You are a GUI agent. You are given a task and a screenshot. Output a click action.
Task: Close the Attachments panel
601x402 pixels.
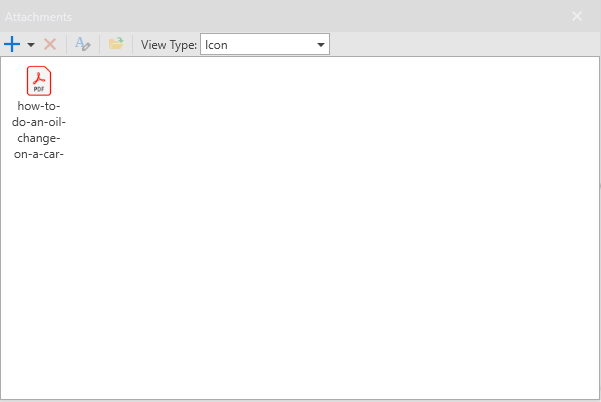576,16
